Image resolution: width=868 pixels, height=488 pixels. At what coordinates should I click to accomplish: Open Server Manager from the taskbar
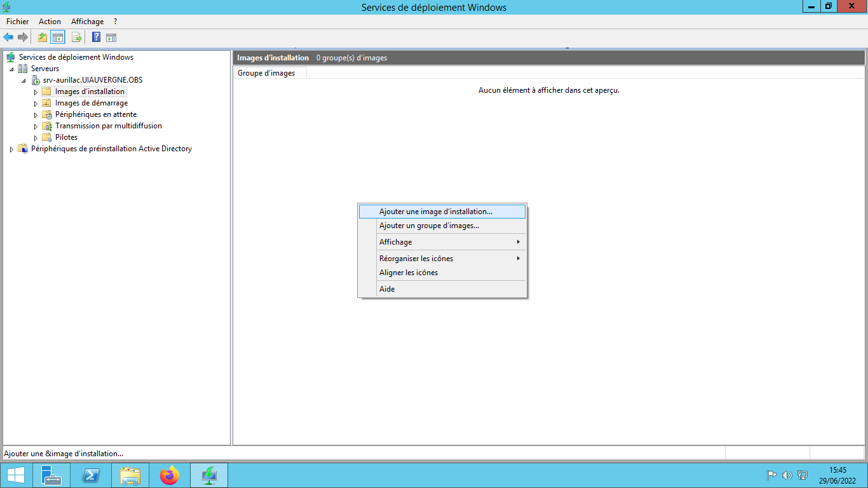pos(51,475)
